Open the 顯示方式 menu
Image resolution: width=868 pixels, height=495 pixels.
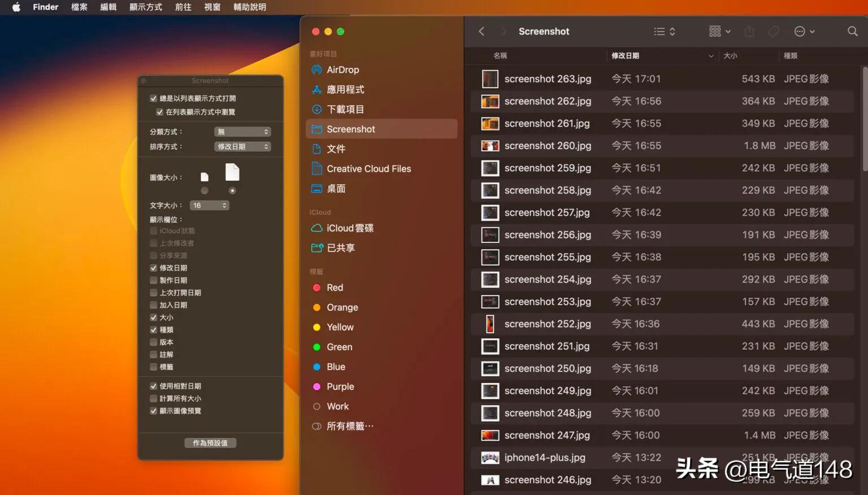pos(145,7)
